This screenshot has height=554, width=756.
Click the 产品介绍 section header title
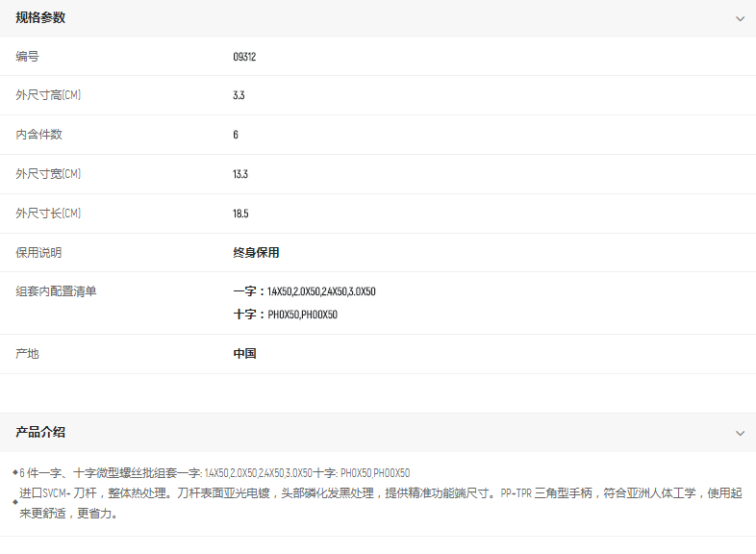pyautogui.click(x=40, y=433)
